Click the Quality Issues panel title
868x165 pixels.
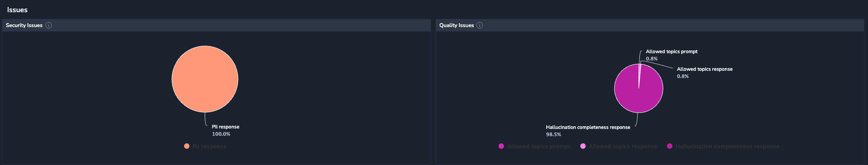tap(456, 25)
